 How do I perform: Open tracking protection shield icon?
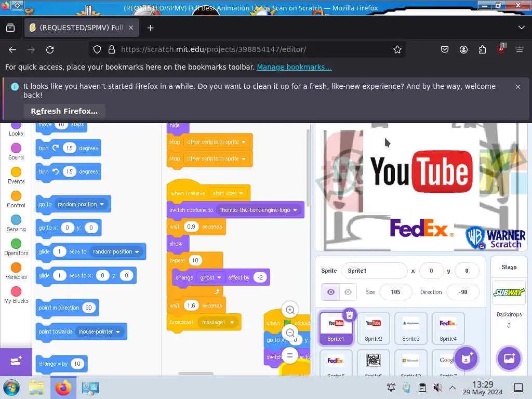(97, 49)
